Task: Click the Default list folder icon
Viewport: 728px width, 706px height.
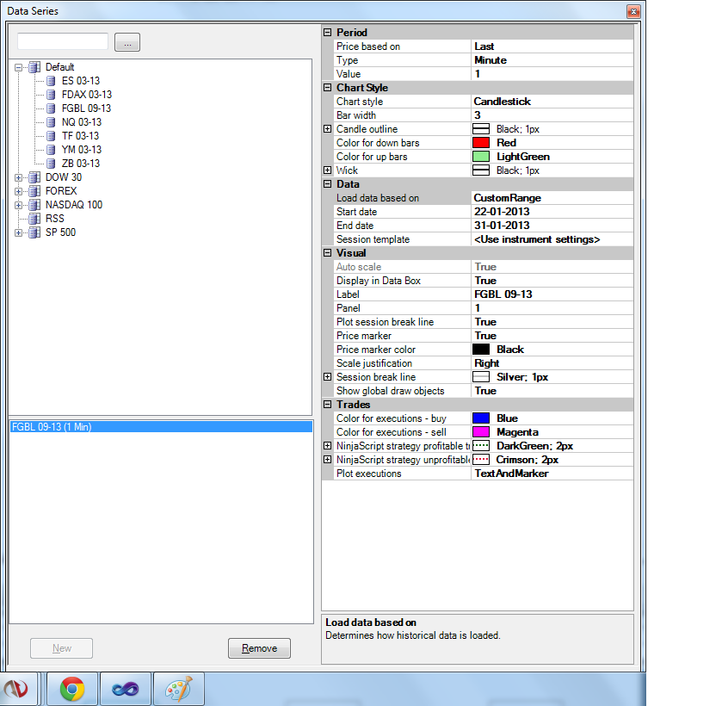Action: click(x=34, y=67)
